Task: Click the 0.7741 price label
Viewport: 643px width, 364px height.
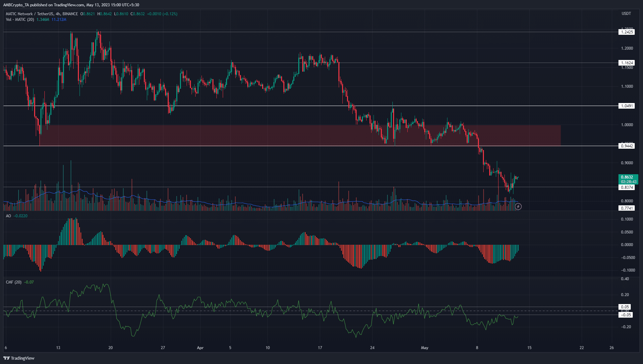Action: click(627, 208)
